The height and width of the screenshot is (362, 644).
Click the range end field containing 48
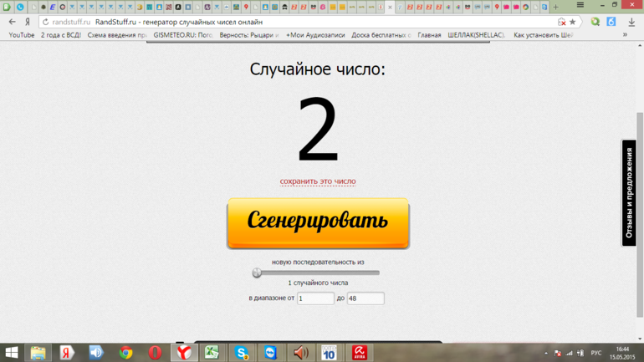(365, 298)
